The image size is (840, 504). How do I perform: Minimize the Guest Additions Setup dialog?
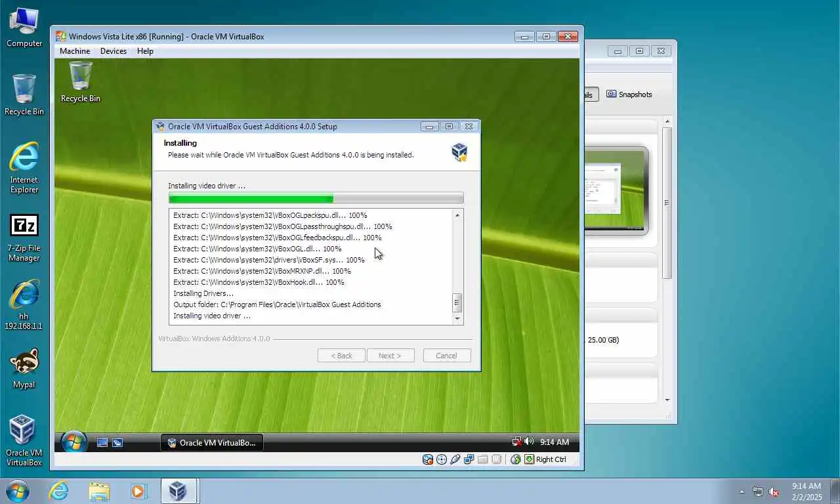click(430, 127)
